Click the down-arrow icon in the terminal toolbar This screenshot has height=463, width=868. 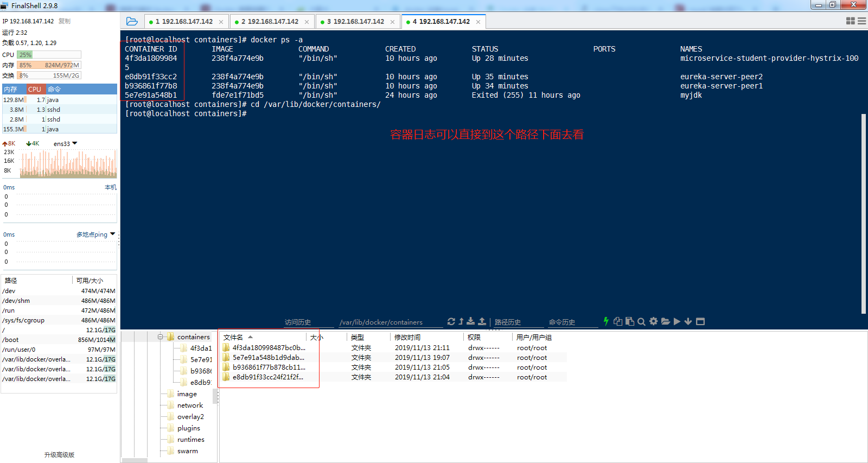tap(688, 321)
